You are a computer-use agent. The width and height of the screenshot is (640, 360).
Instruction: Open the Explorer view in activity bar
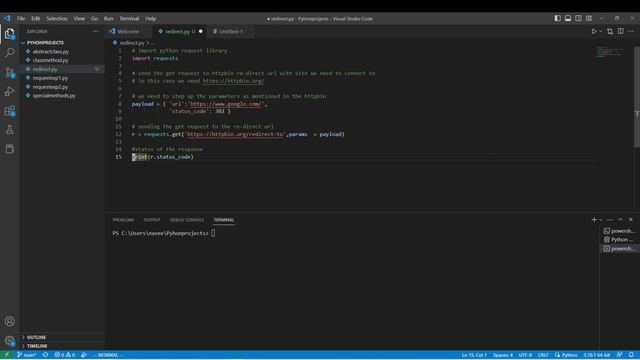tap(9, 34)
